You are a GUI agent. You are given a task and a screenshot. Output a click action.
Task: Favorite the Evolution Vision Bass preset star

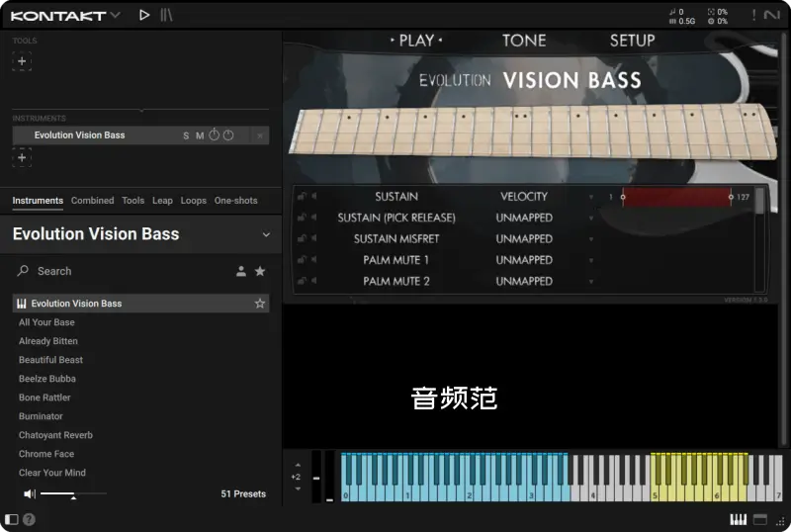(x=260, y=304)
